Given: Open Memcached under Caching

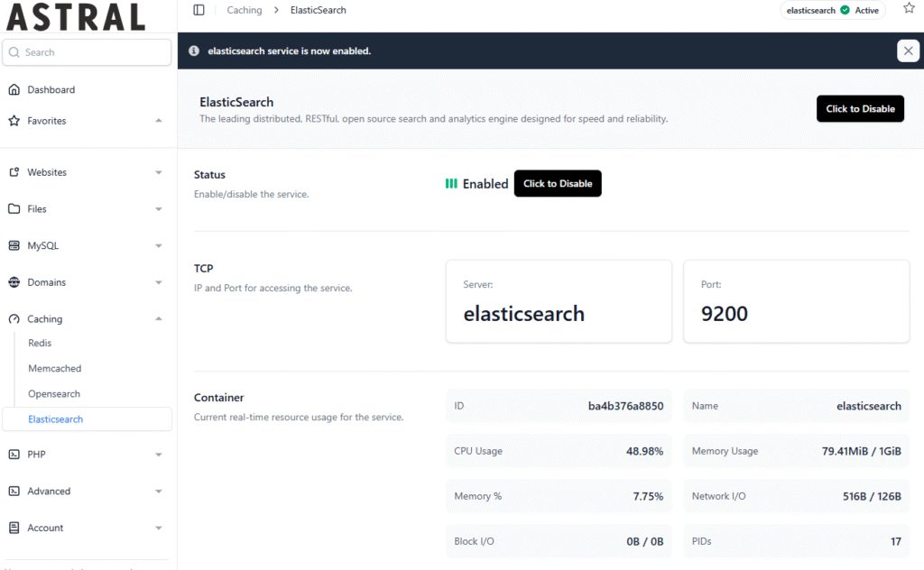Looking at the screenshot, I should [x=55, y=368].
